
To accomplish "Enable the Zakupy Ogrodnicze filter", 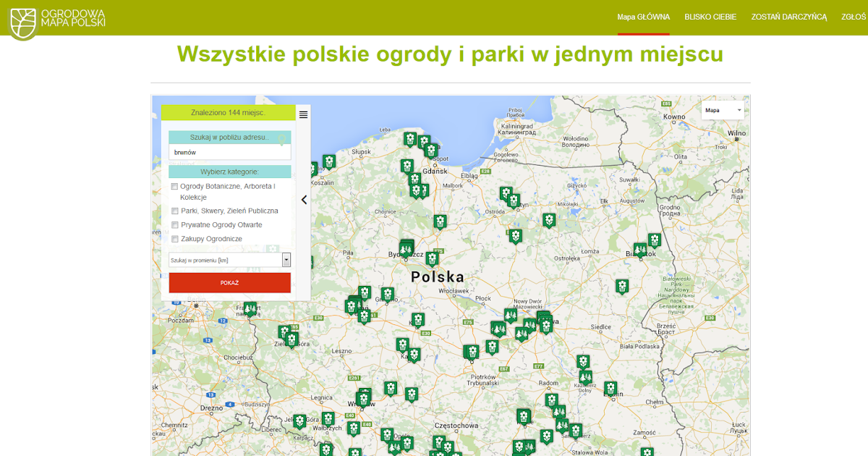I will pos(174,238).
